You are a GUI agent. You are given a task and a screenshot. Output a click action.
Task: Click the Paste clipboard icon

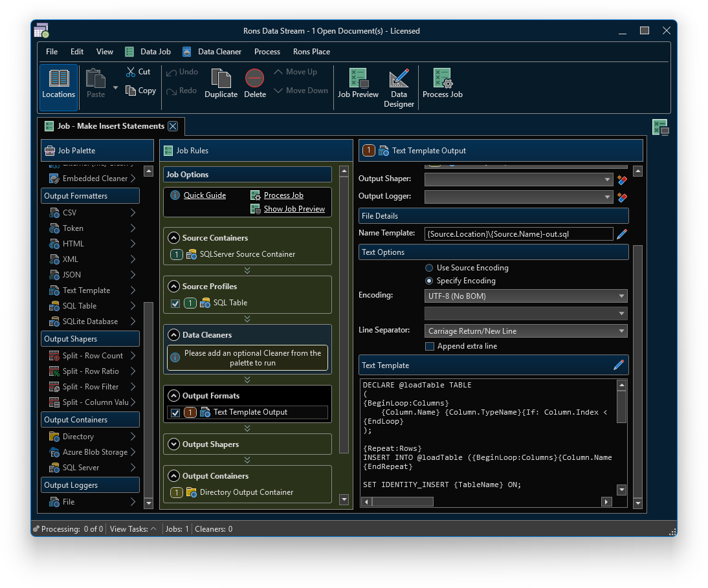95,78
